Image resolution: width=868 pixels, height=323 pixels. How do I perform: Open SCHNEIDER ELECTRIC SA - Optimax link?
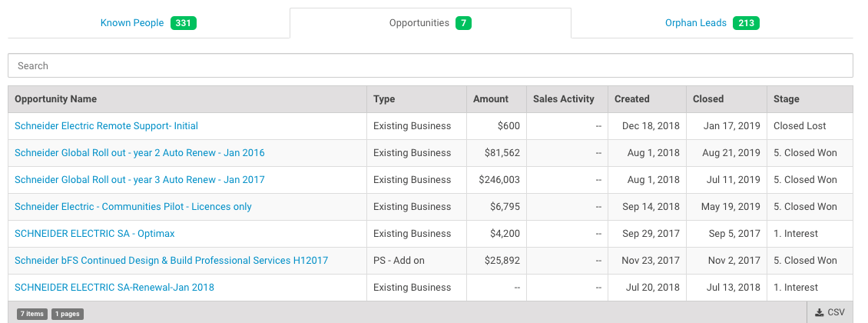94,234
